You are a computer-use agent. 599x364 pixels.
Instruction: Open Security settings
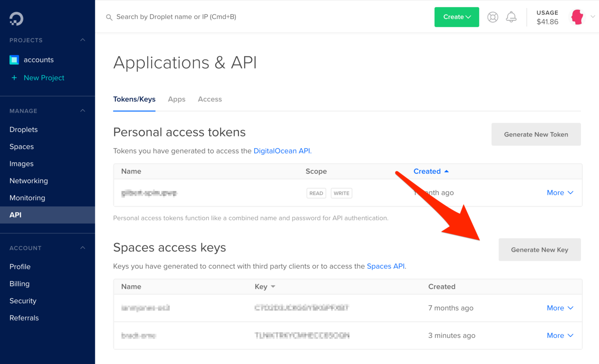23,301
